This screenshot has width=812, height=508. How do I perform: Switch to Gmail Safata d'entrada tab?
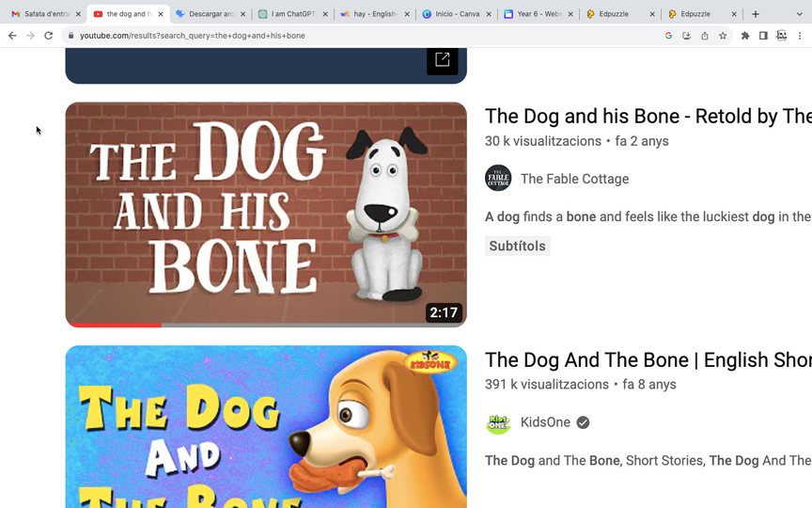pos(47,14)
